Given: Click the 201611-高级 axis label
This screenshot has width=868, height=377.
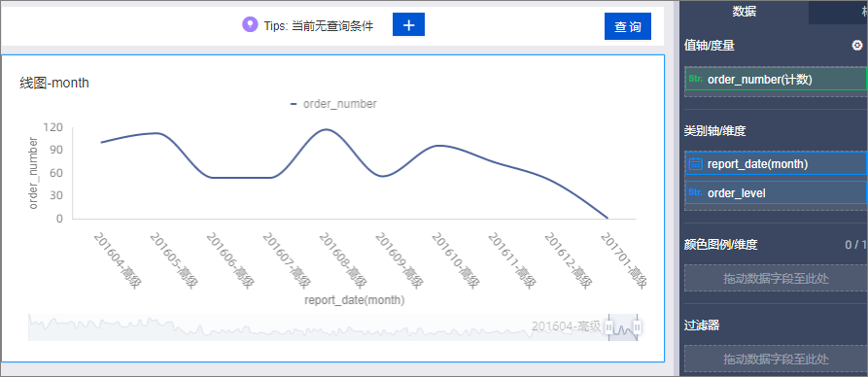Looking at the screenshot, I should tap(511, 260).
